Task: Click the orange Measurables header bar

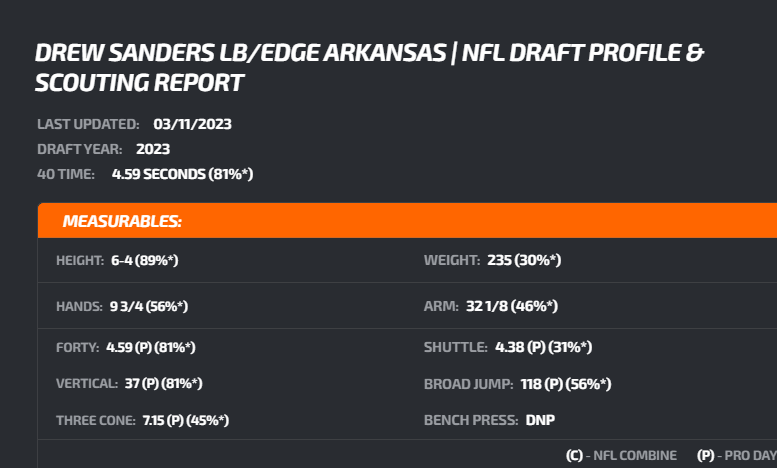Action: point(407,221)
